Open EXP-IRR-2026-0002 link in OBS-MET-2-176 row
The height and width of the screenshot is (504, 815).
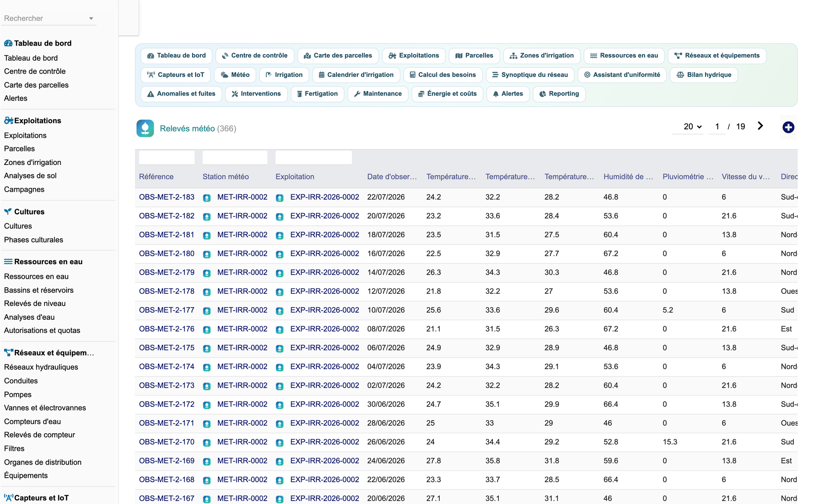pyautogui.click(x=325, y=329)
